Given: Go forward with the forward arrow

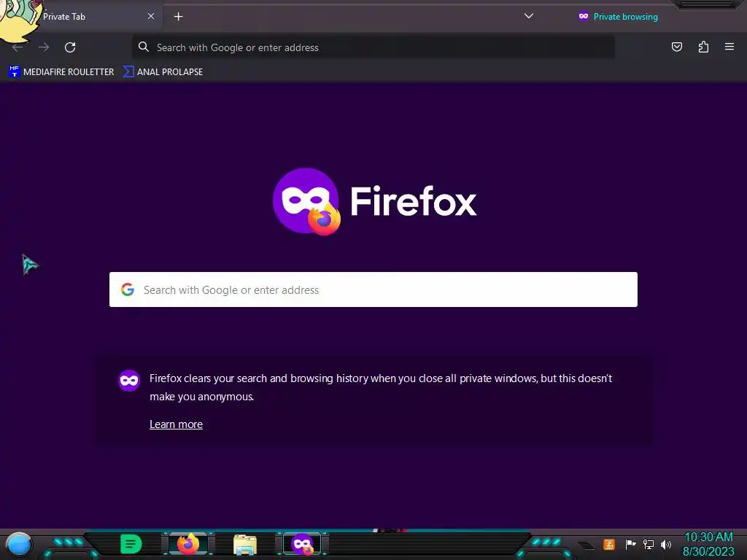Looking at the screenshot, I should [44, 47].
